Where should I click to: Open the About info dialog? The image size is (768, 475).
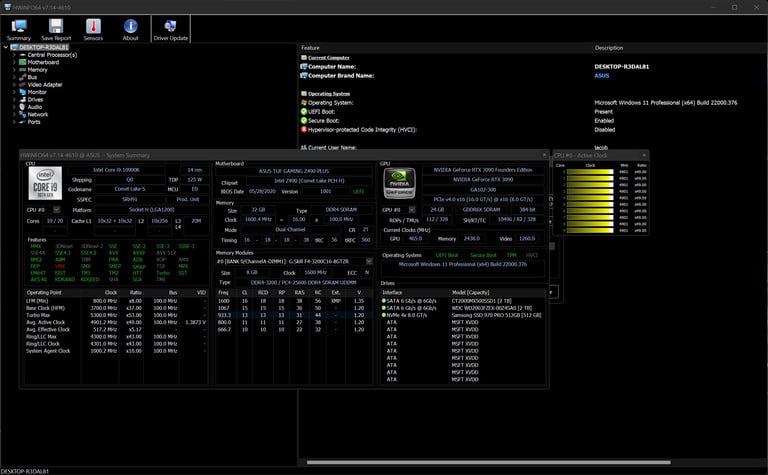pos(130,29)
